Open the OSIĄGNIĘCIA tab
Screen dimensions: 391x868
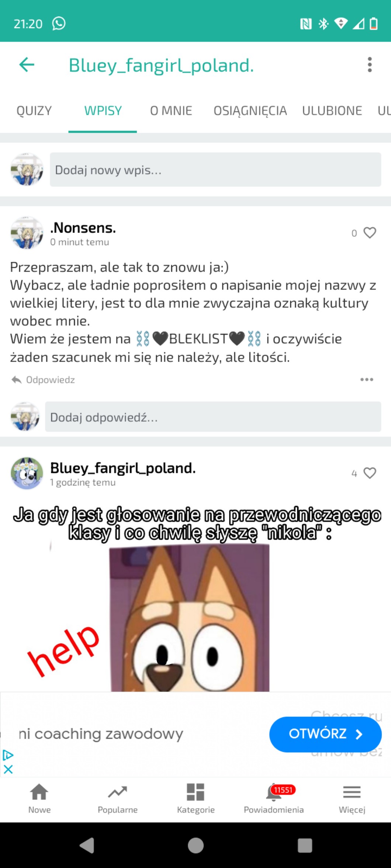(250, 111)
